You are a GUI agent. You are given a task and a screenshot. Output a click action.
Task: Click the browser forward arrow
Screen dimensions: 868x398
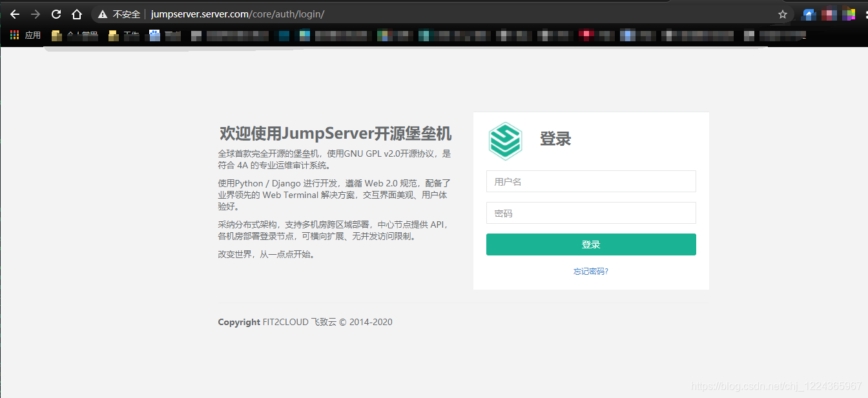point(35,14)
